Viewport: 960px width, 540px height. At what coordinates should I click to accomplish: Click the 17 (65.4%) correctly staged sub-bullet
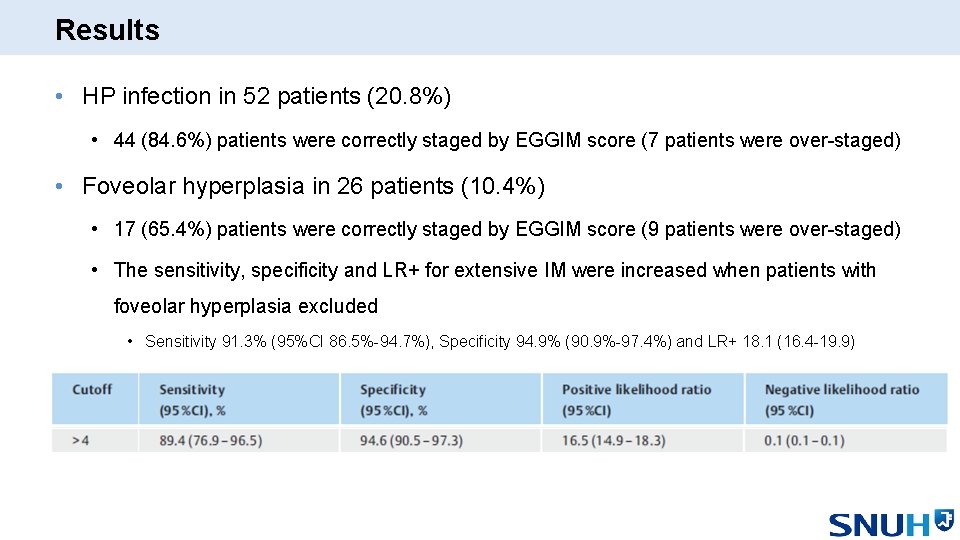507,230
